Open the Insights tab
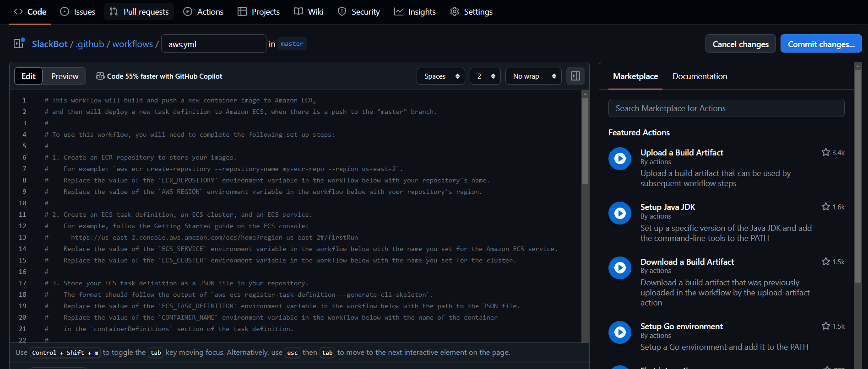868x369 pixels. (x=415, y=12)
